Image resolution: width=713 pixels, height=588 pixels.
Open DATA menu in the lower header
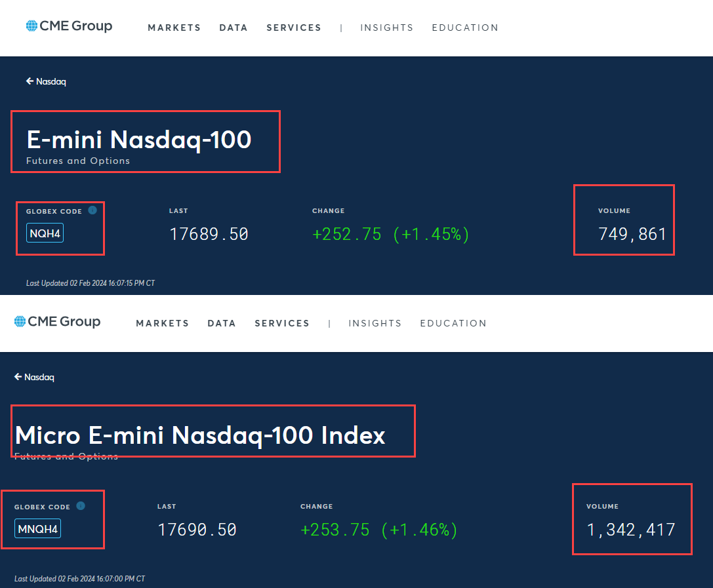(222, 323)
